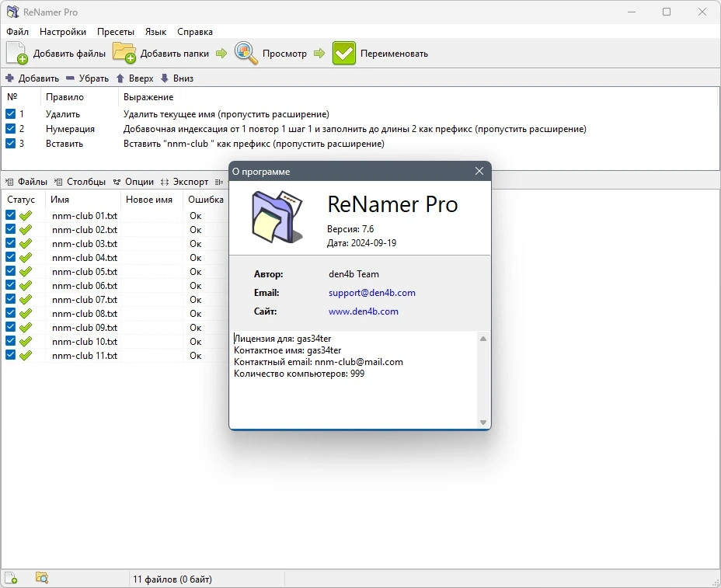
Task: Open the Файлы dropdown menu
Action: click(x=26, y=182)
